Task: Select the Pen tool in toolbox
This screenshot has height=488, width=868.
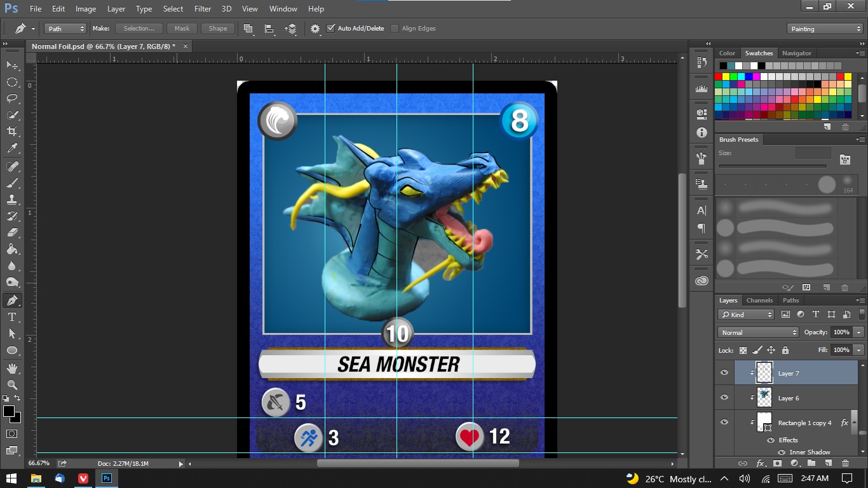Action: 12,301
